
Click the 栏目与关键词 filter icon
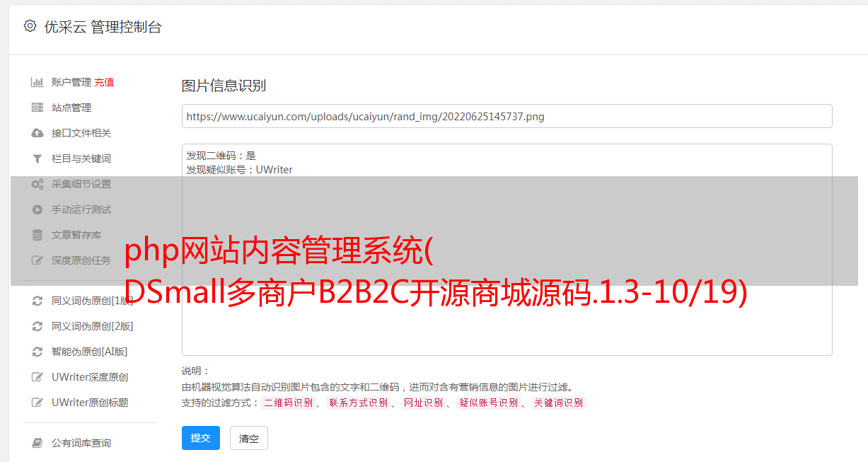click(x=37, y=158)
